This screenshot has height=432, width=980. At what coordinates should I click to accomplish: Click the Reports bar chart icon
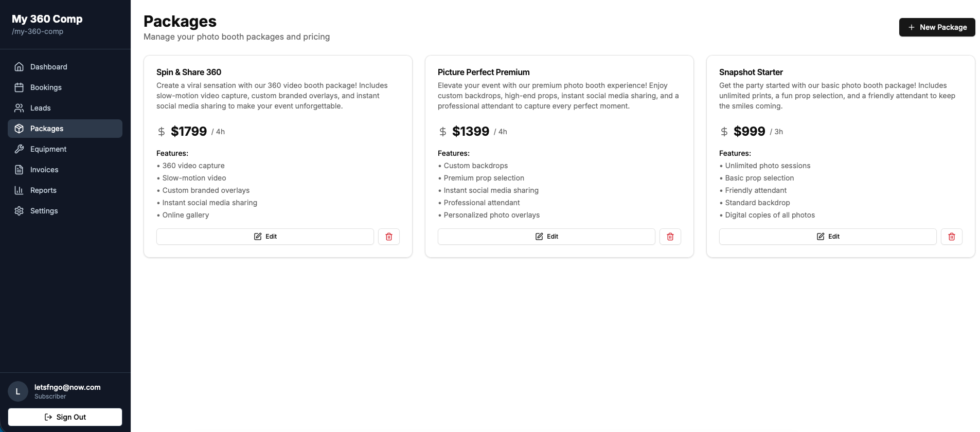click(x=19, y=190)
